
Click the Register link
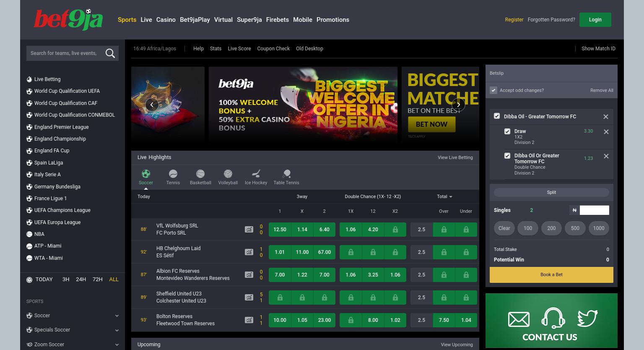514,20
